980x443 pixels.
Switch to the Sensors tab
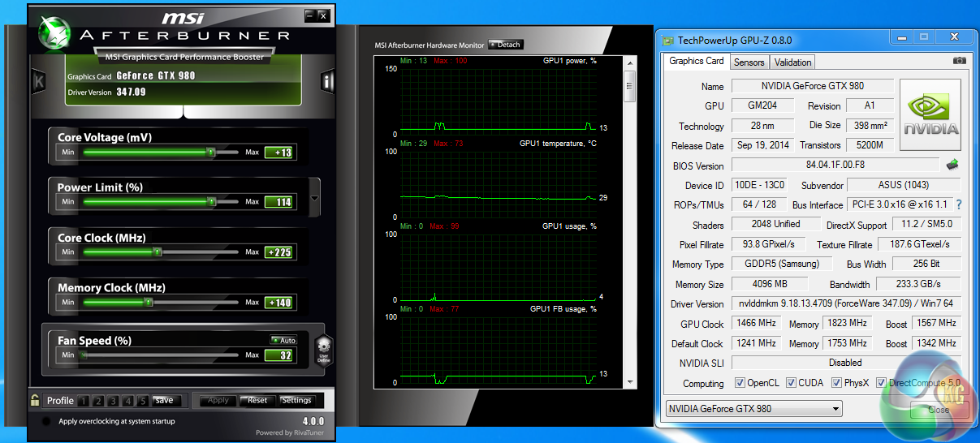(x=749, y=62)
